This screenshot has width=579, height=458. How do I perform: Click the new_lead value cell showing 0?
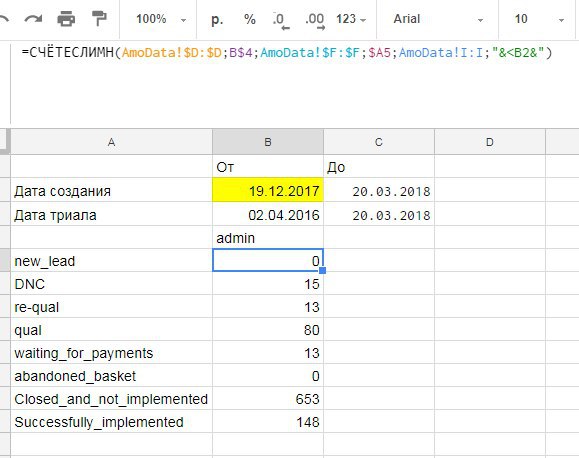pos(268,260)
